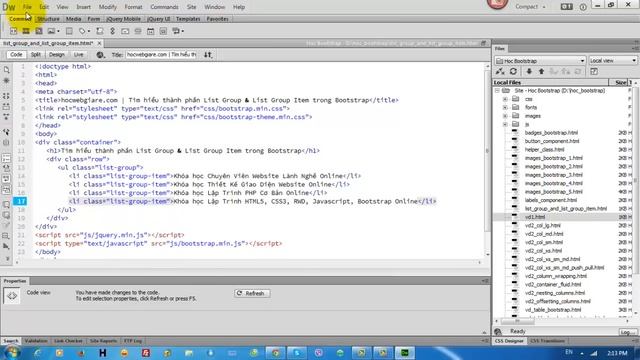Expand the css folder
The height and width of the screenshot is (360, 640).
pyautogui.click(x=505, y=99)
